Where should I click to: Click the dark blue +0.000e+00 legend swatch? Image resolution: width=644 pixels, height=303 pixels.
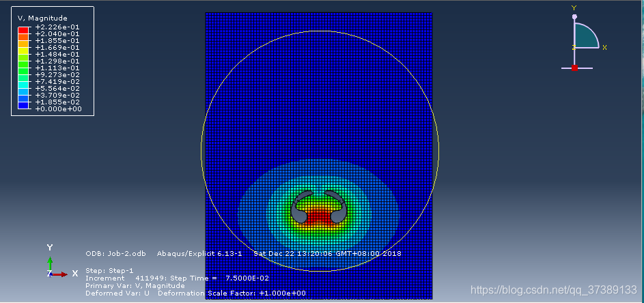click(23, 107)
